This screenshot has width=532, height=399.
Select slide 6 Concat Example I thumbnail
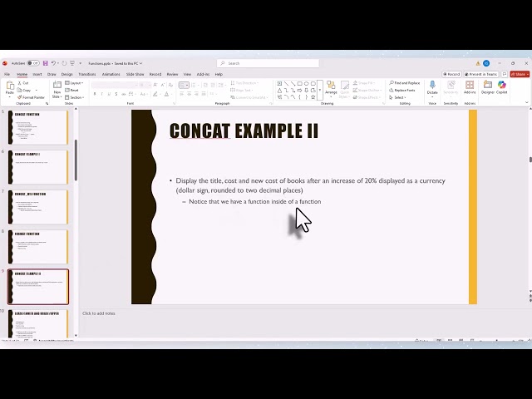click(38, 167)
